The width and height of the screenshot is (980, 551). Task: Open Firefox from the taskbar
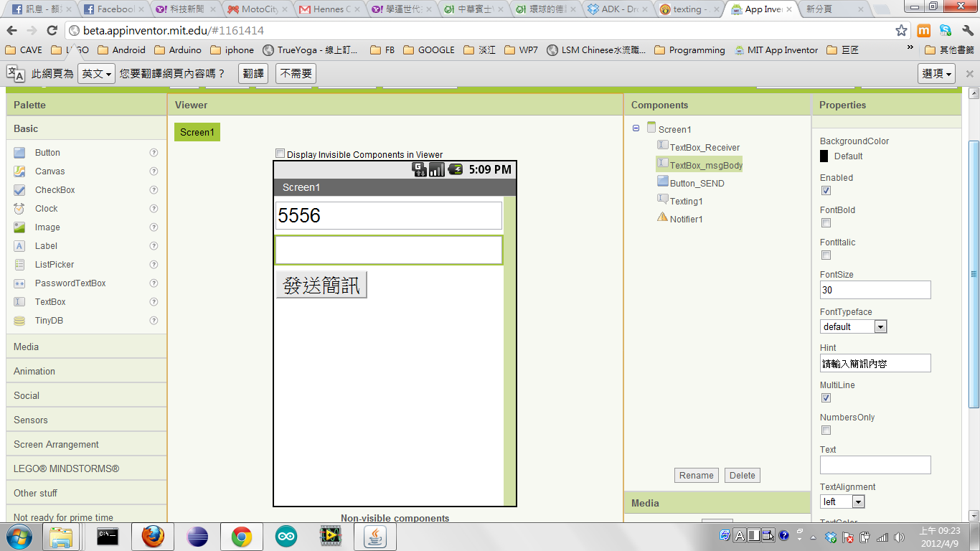coord(153,537)
